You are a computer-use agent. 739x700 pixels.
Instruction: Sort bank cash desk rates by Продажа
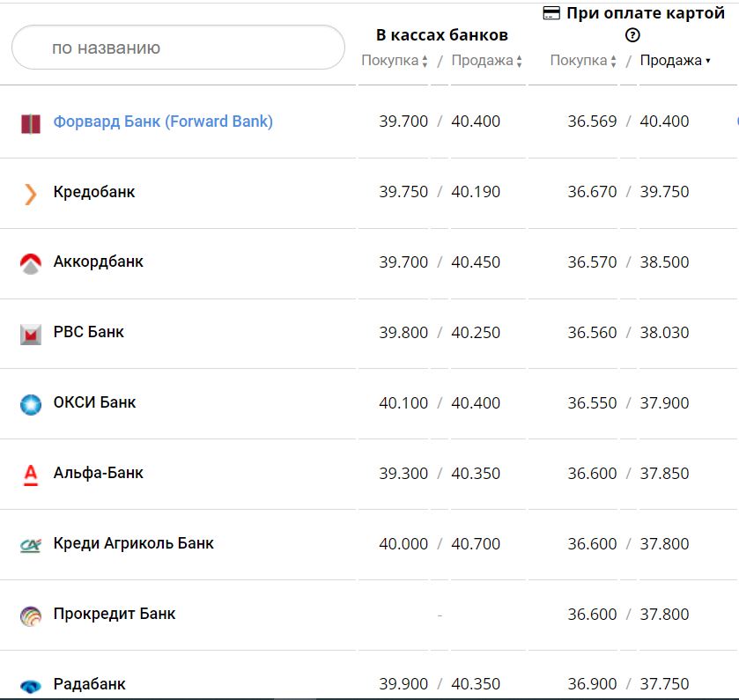point(486,61)
